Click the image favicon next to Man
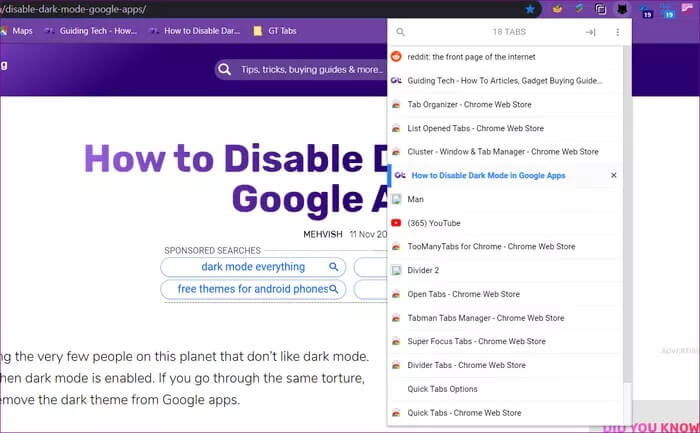 coord(396,199)
